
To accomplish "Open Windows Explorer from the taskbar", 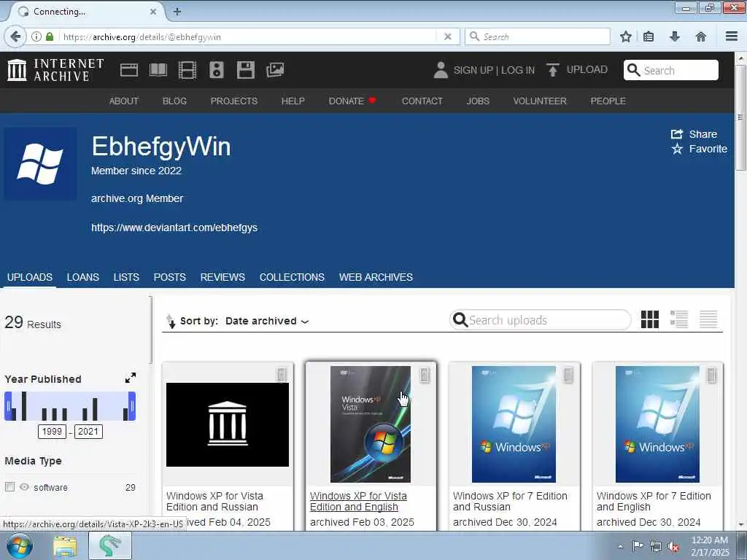I will pos(65,545).
